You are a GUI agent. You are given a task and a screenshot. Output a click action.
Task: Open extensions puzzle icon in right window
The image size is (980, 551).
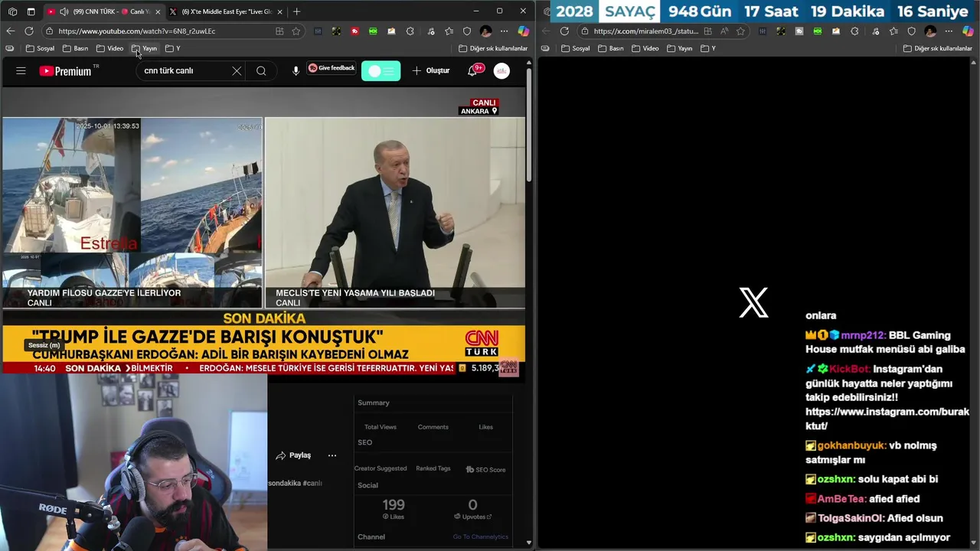point(854,31)
